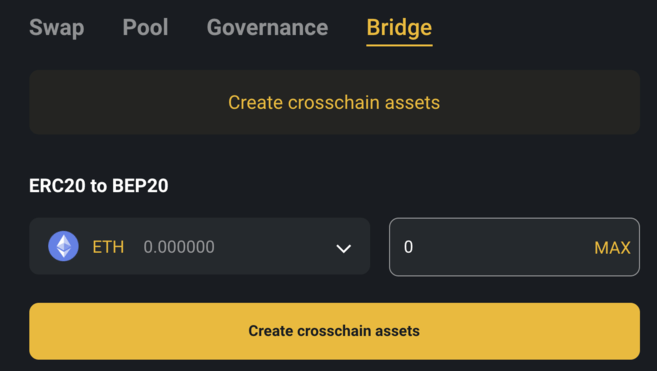Click the left side of the dark banner
The image size is (657, 371).
coord(84,102)
